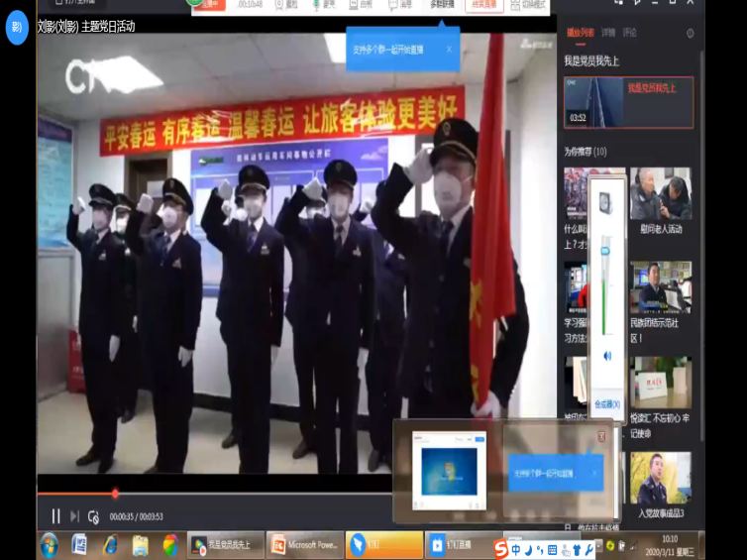This screenshot has height=560, width=747.
Task: Open the 民族团结示范社区 recommended video
Action: pyautogui.click(x=661, y=287)
